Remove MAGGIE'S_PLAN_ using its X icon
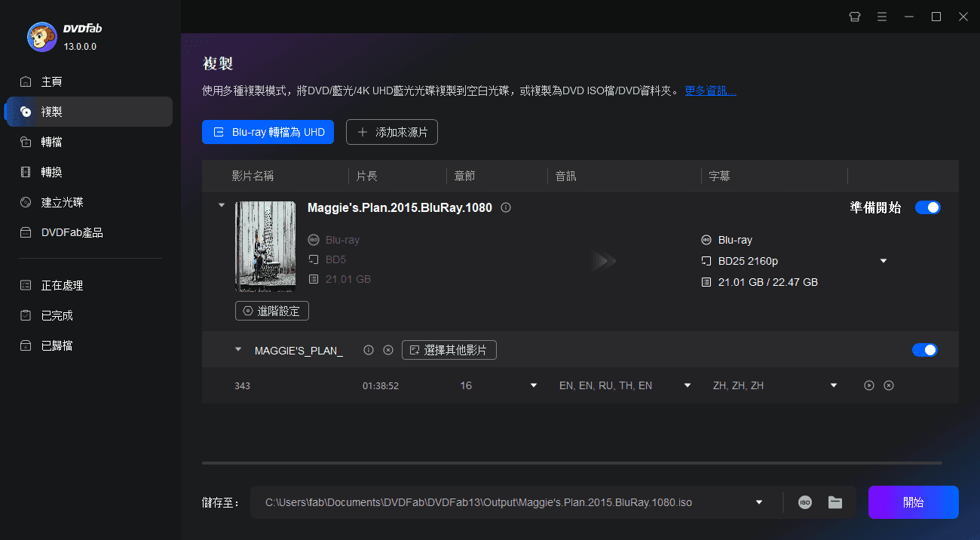 tap(388, 350)
